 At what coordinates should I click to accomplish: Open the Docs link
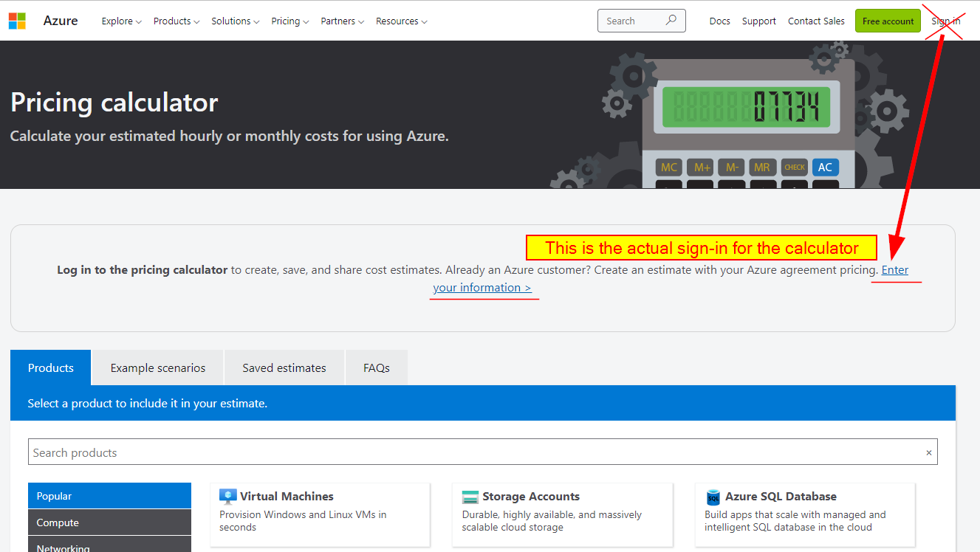pyautogui.click(x=720, y=21)
